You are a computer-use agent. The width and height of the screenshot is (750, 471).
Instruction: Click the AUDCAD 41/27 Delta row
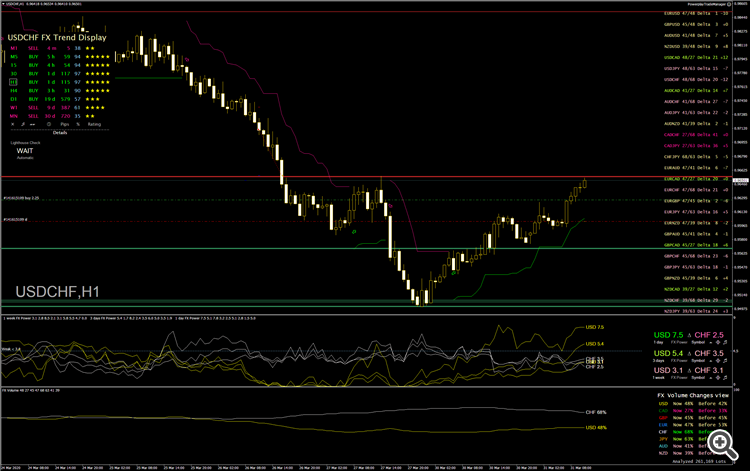[x=696, y=90]
